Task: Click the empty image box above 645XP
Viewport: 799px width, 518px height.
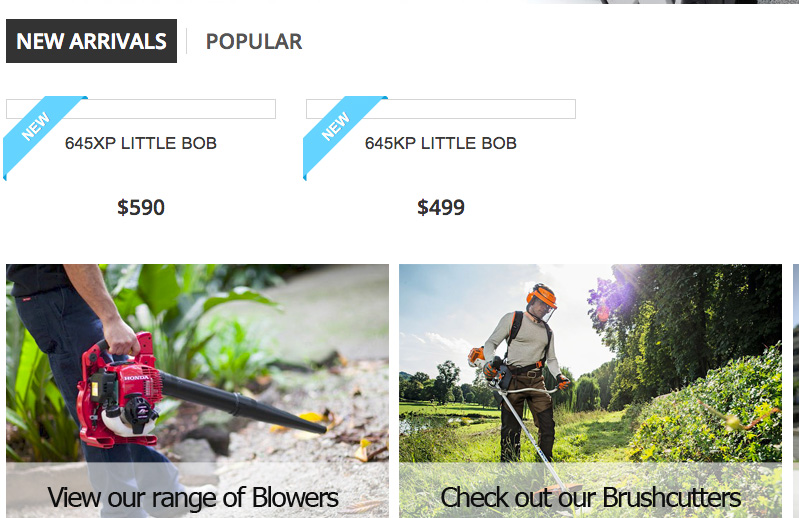Action: (141, 109)
